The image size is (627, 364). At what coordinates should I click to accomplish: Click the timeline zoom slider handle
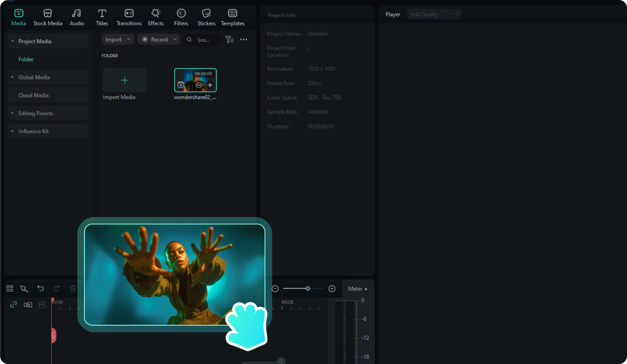[x=308, y=288]
